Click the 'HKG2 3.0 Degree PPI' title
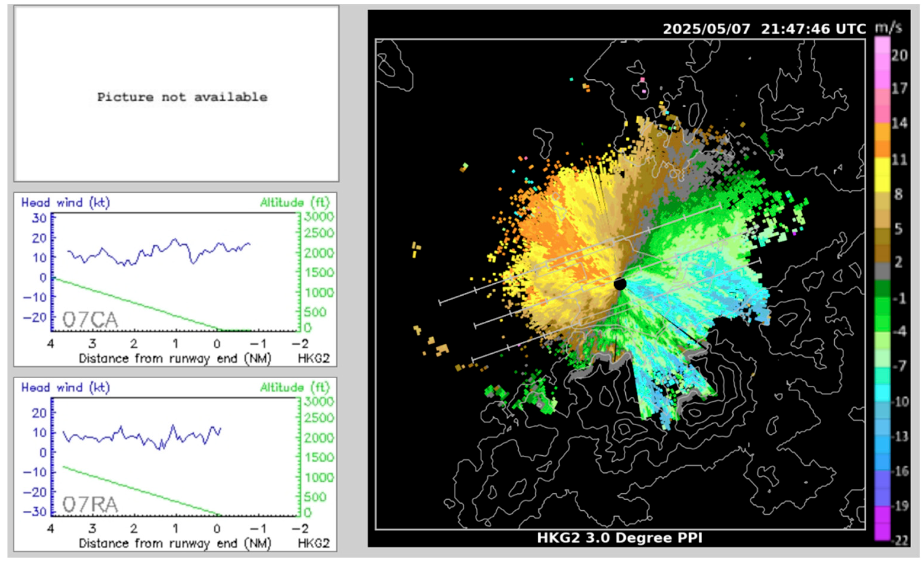The image size is (924, 564). coord(619,538)
